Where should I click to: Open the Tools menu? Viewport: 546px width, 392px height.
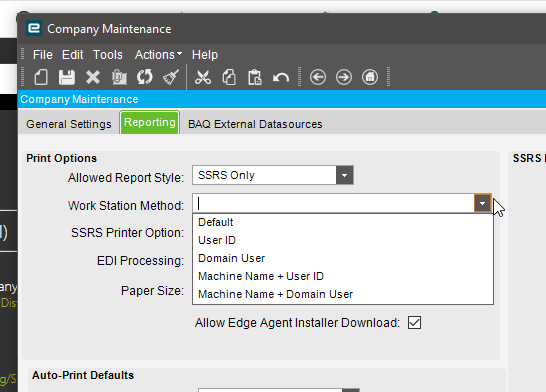tap(108, 55)
